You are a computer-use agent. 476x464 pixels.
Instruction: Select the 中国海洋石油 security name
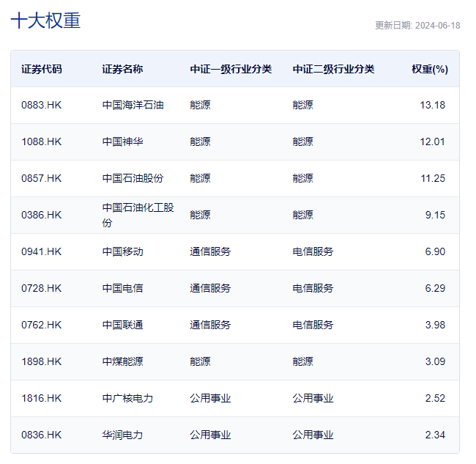coord(133,105)
